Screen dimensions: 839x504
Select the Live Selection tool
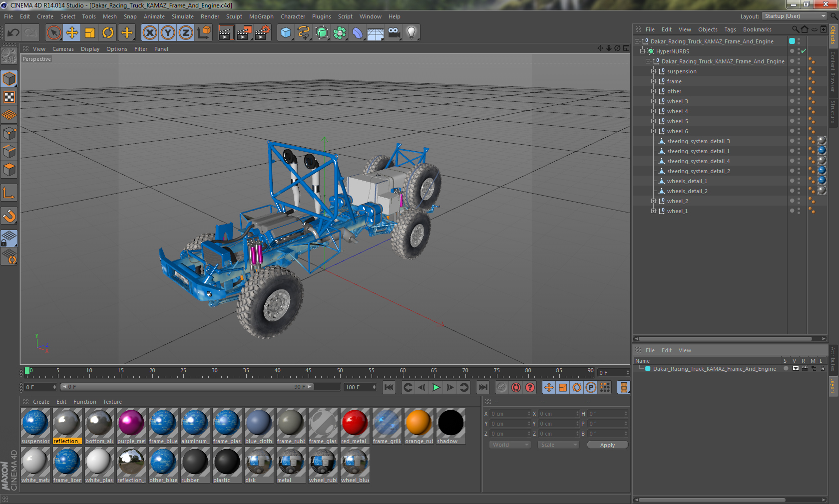[x=53, y=33]
